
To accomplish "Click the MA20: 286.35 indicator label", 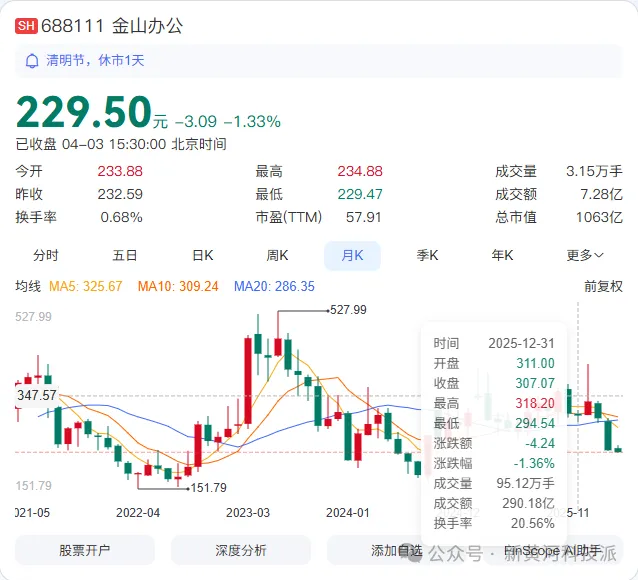I will coord(274,287).
